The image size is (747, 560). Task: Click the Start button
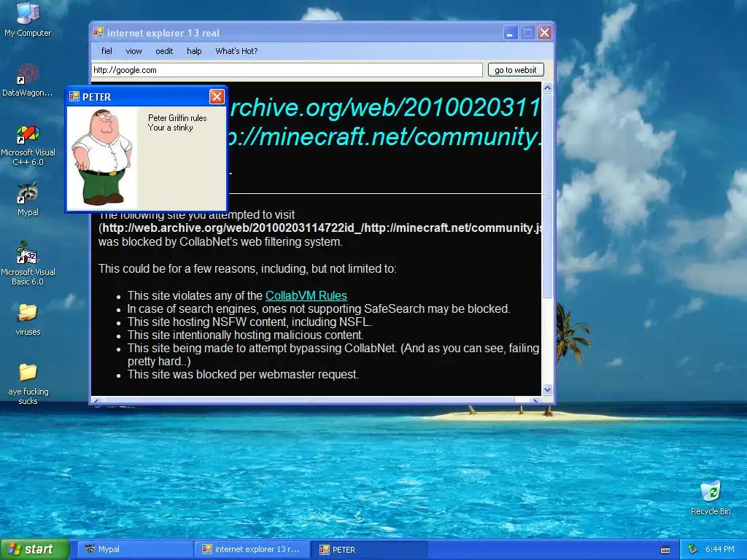(34, 550)
